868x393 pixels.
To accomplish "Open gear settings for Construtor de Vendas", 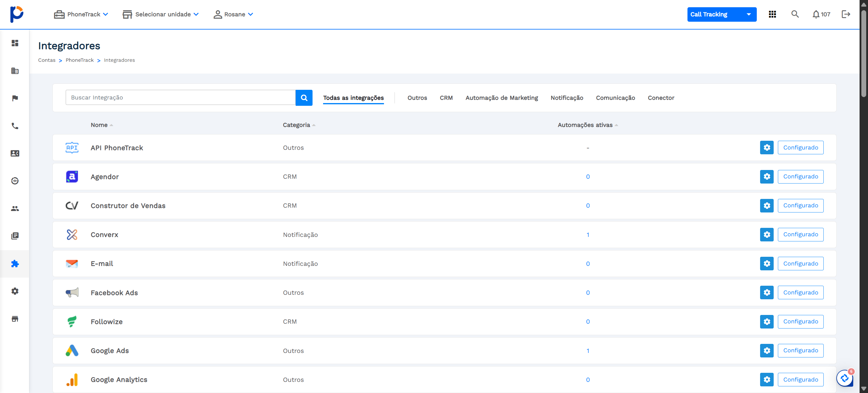I will pyautogui.click(x=766, y=206).
